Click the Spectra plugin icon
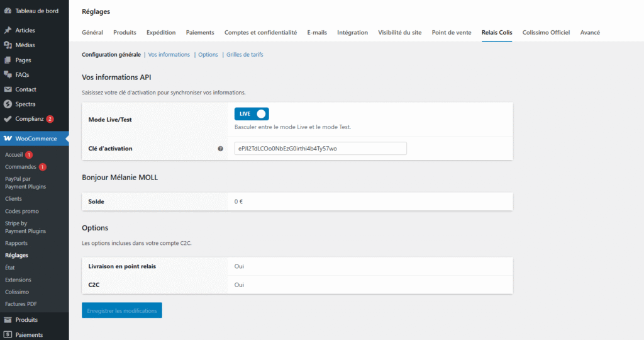This screenshot has width=644, height=340. point(8,104)
